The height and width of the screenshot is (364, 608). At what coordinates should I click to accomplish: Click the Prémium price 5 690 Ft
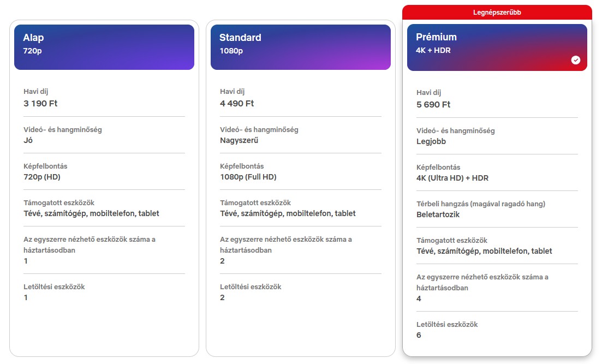(x=433, y=105)
